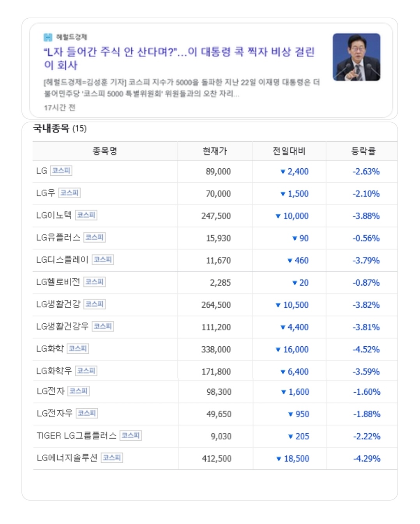Click the 코스피 badge beside LG유플러스

click(95, 237)
